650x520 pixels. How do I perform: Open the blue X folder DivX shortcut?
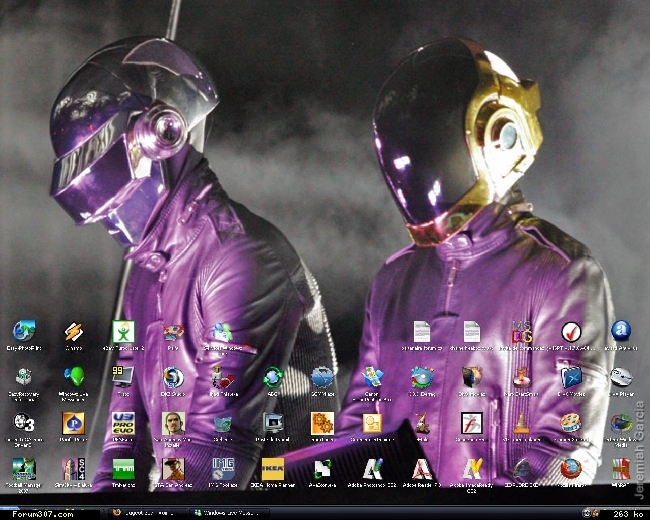tap(571, 377)
